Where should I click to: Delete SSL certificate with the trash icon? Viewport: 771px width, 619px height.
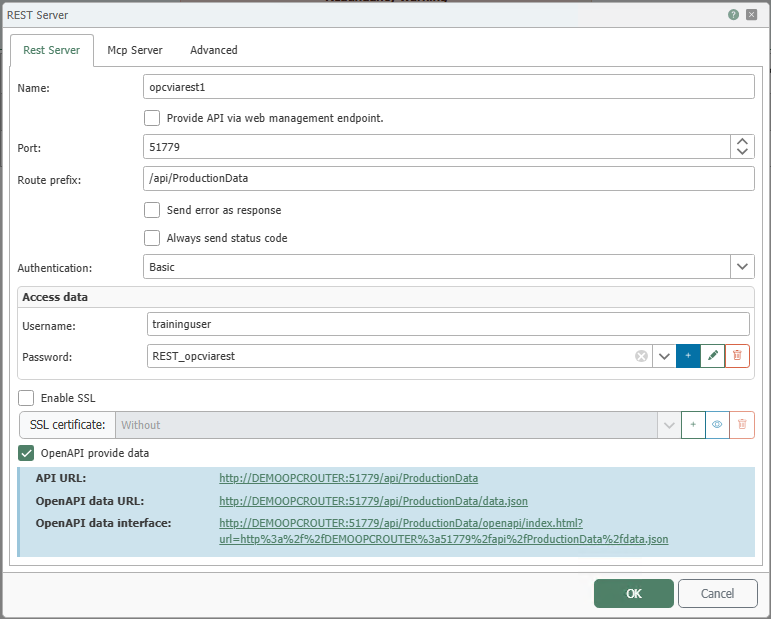pos(742,425)
